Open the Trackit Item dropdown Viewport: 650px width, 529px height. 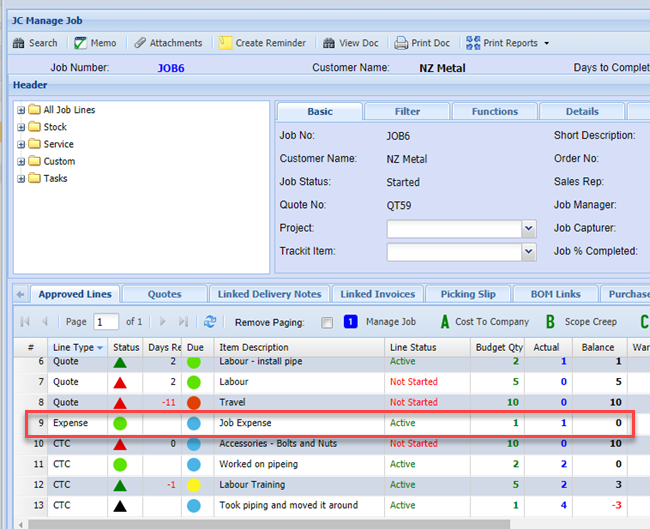click(529, 252)
